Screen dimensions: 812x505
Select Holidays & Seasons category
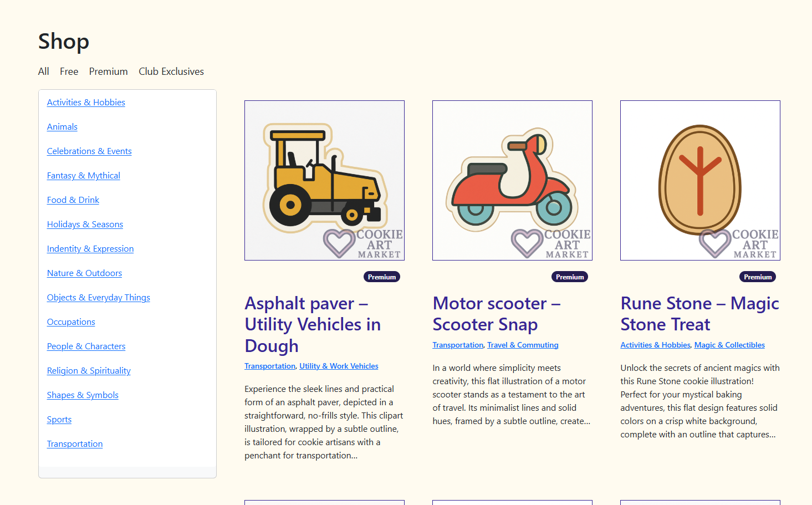(x=85, y=225)
